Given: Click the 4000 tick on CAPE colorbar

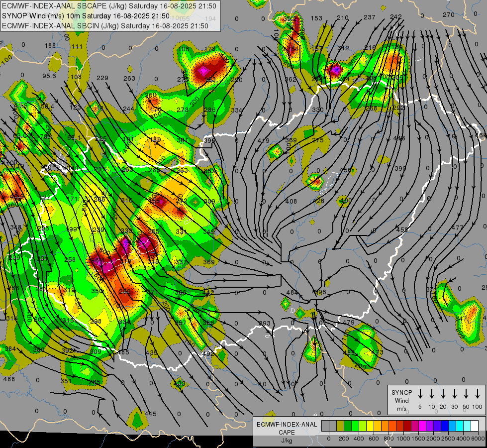Looking at the screenshot, I should tap(463, 439).
